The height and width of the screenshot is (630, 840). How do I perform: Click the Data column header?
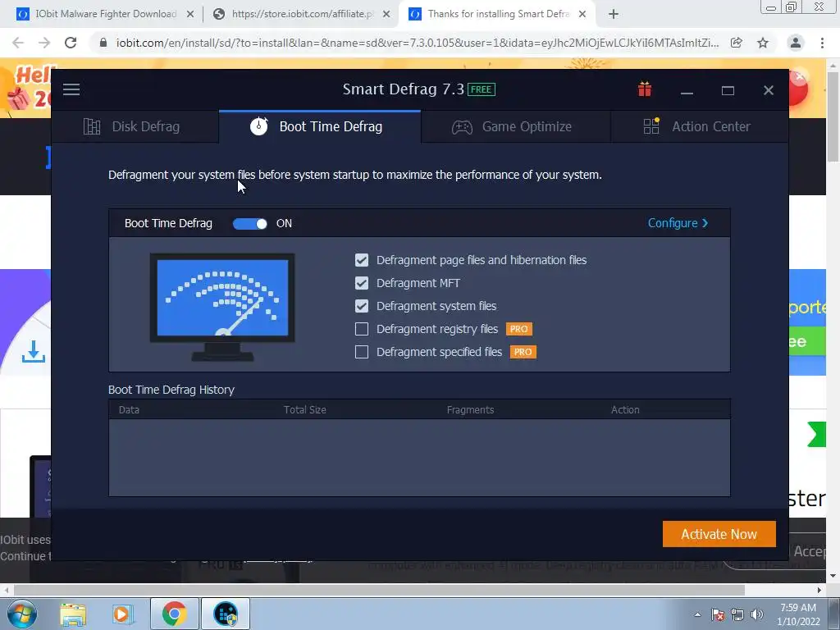[129, 410]
